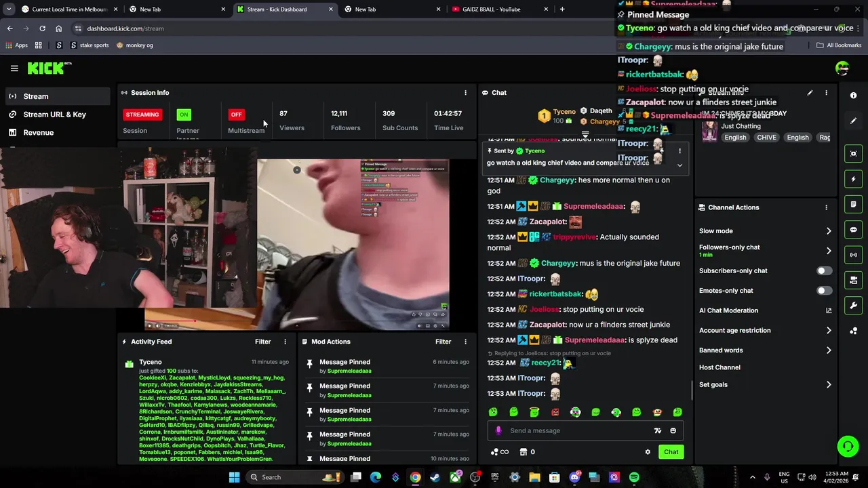868x488 pixels.
Task: Toggle the mod actions document sidebar icon
Action: click(x=853, y=204)
